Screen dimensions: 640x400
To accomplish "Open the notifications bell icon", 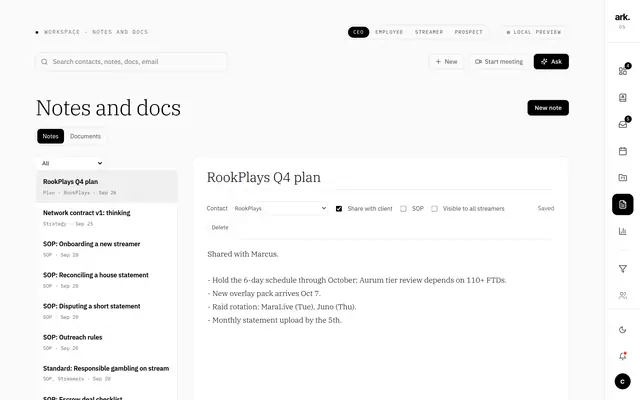I will (x=622, y=356).
